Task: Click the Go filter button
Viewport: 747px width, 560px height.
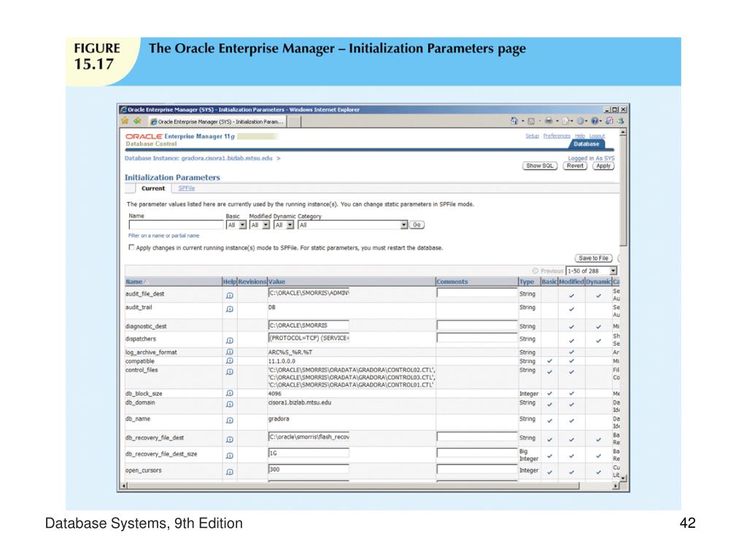Action: [417, 225]
